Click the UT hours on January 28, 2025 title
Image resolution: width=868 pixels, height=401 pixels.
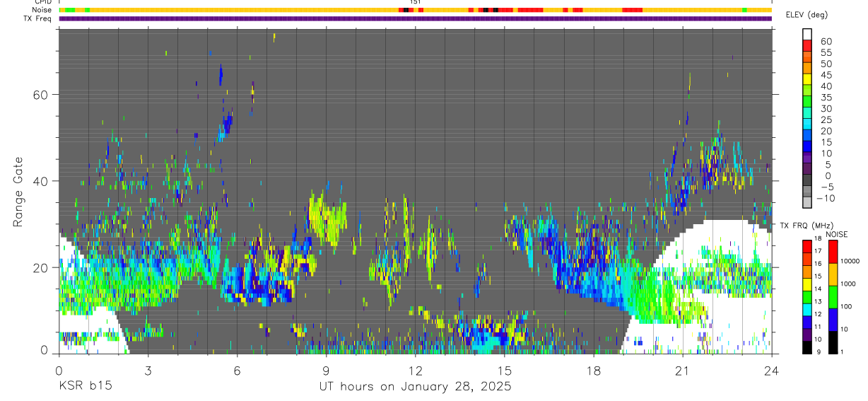(415, 387)
